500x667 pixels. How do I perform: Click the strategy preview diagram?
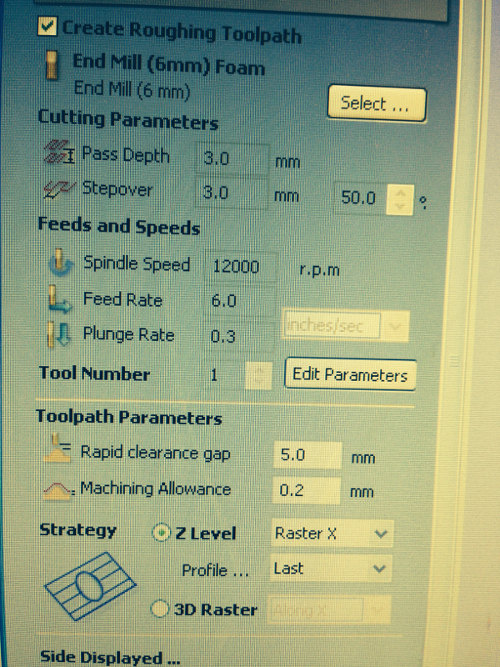pyautogui.click(x=90, y=585)
